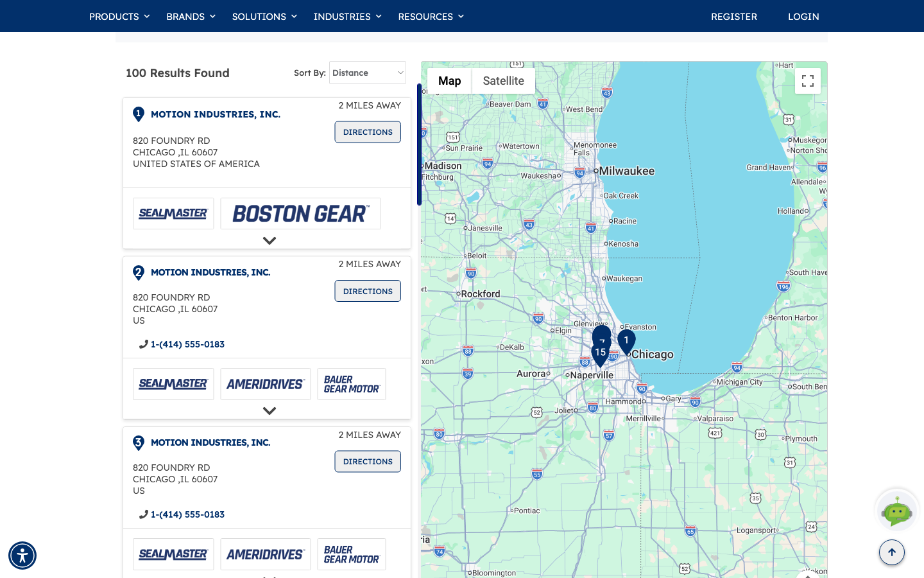Click the 100 Results Found heading

click(178, 73)
